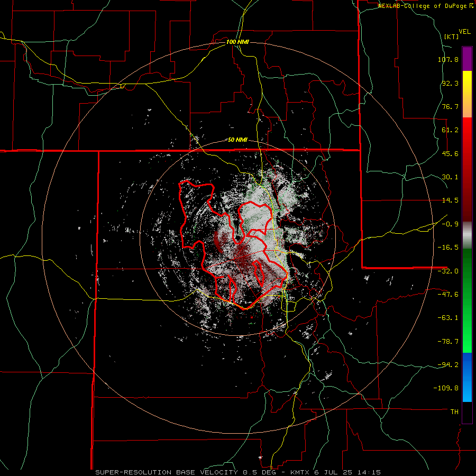476x476 pixels.
Task: Click the -16.5 velocity scale value
Action: pos(448,248)
